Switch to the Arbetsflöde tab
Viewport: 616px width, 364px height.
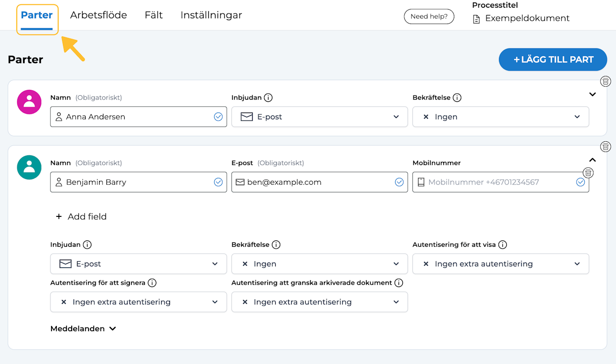pos(99,15)
